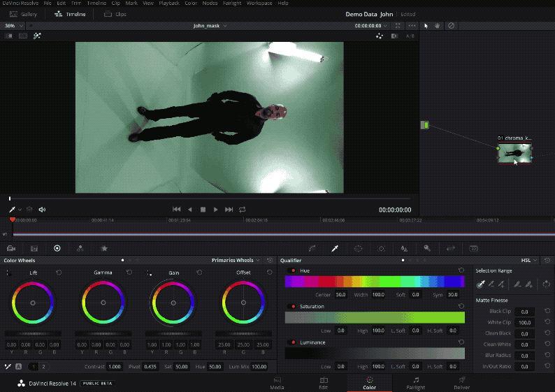Mute the viewer audio speaker
555x392 pixels.
pyautogui.click(x=42, y=210)
